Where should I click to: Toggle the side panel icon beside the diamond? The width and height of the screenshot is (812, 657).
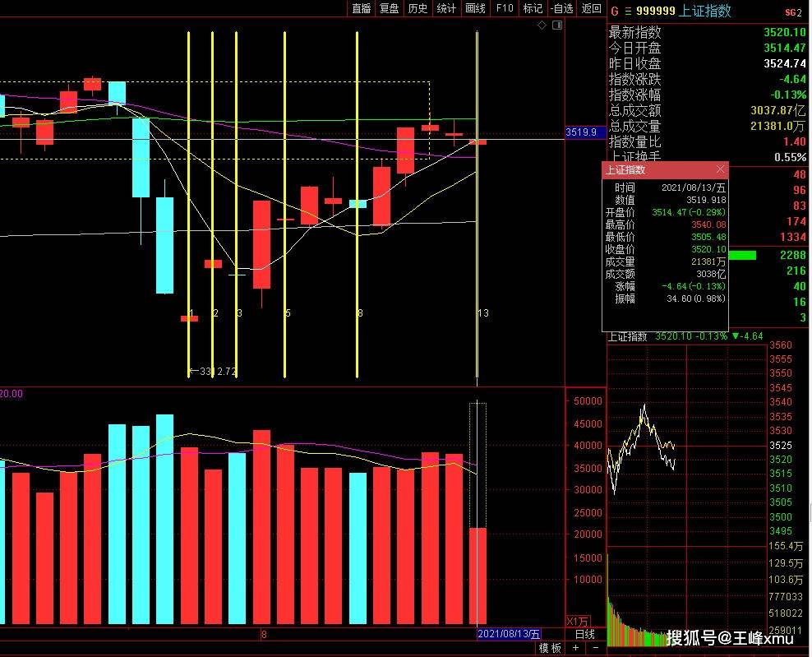pyautogui.click(x=556, y=26)
